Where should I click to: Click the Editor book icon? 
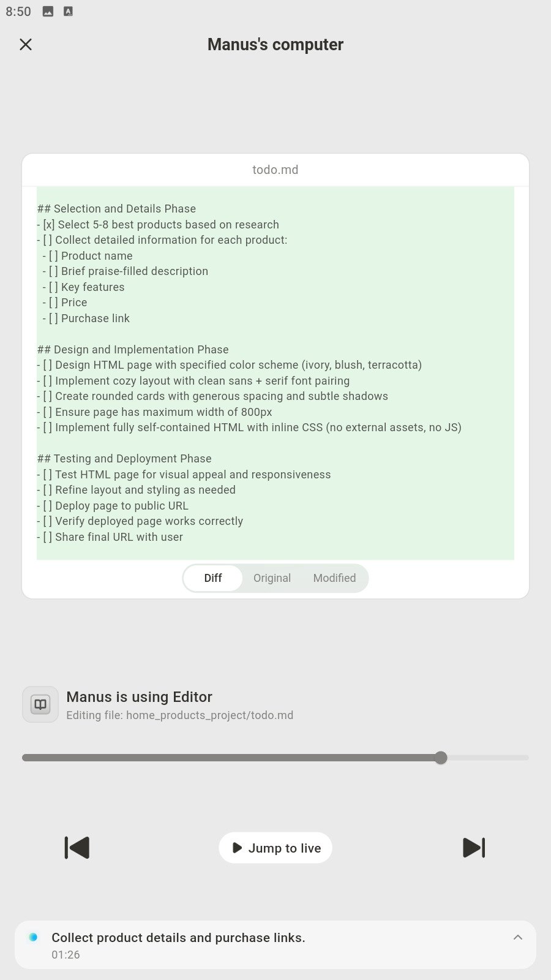click(40, 704)
